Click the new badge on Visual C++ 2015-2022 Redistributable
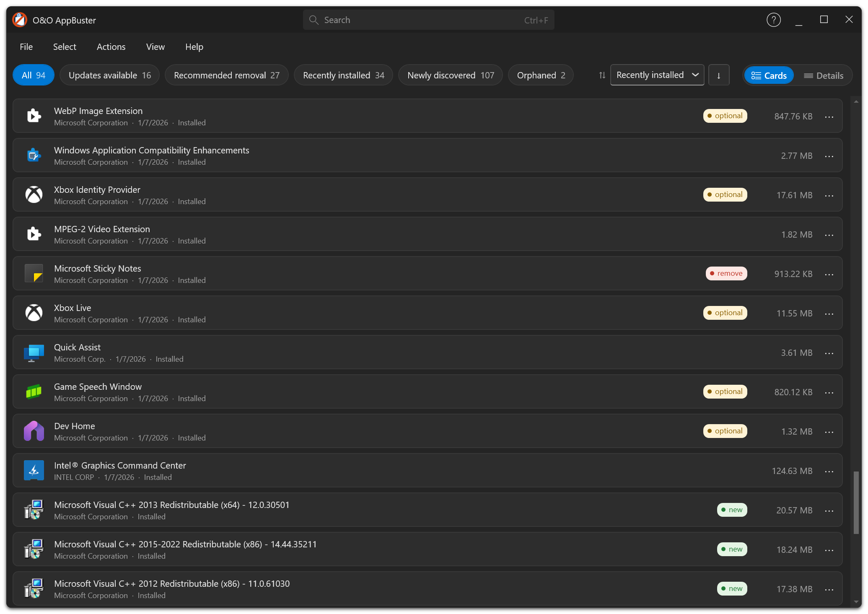Viewport: 868px width, 614px height. click(732, 549)
